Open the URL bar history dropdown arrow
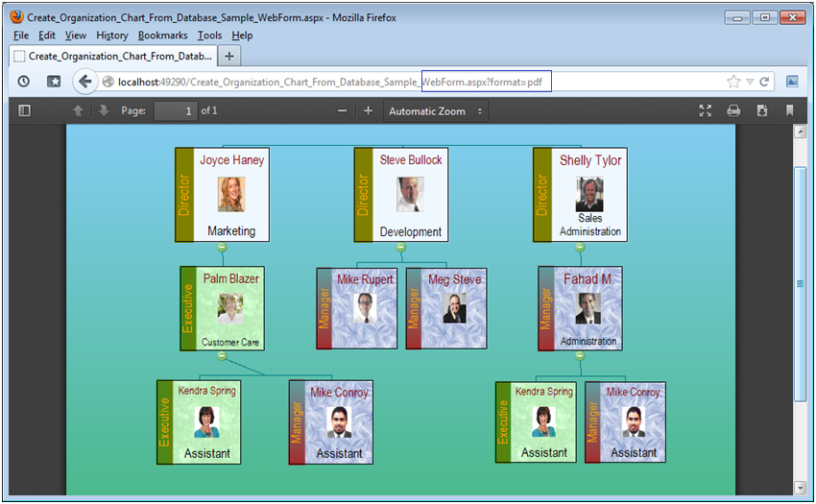Screen dimensions: 816x504 pos(751,82)
